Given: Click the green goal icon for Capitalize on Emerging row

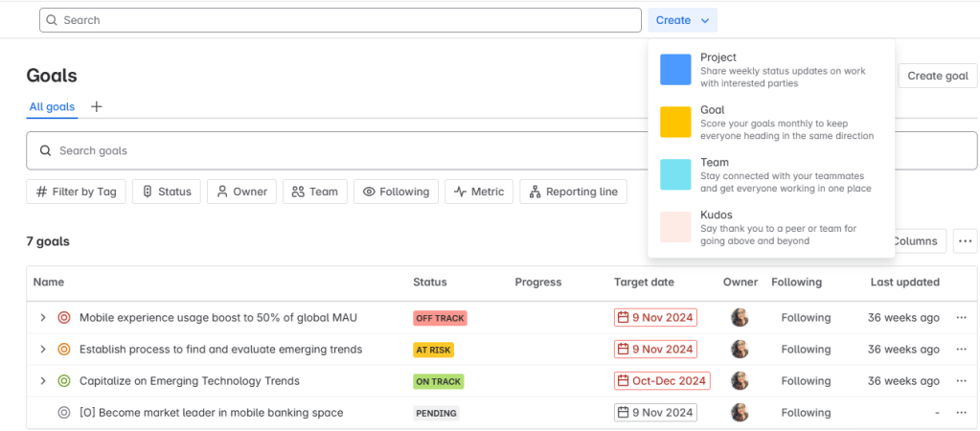Looking at the screenshot, I should pos(64,381).
